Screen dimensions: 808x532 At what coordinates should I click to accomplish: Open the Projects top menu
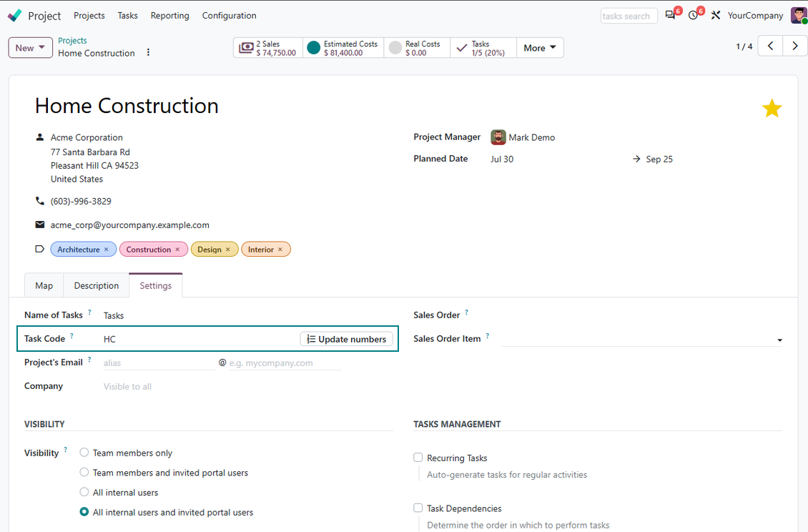[89, 16]
